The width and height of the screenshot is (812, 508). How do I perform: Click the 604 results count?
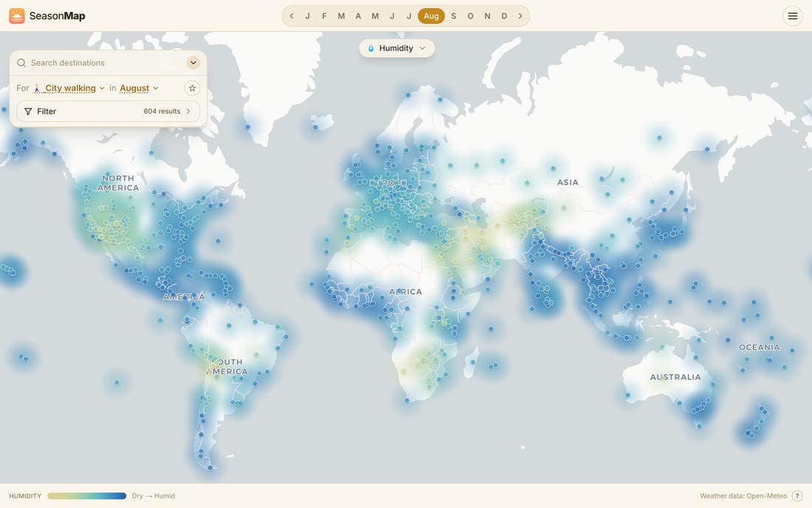(162, 111)
